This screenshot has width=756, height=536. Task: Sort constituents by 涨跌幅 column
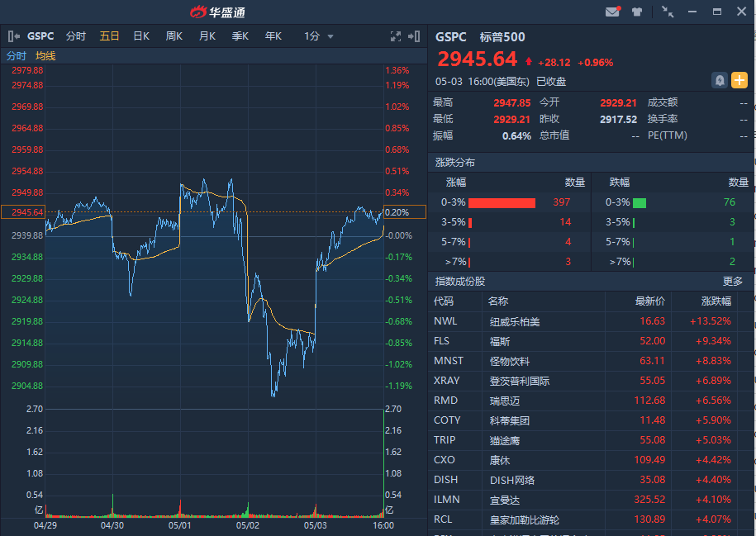[x=716, y=301]
